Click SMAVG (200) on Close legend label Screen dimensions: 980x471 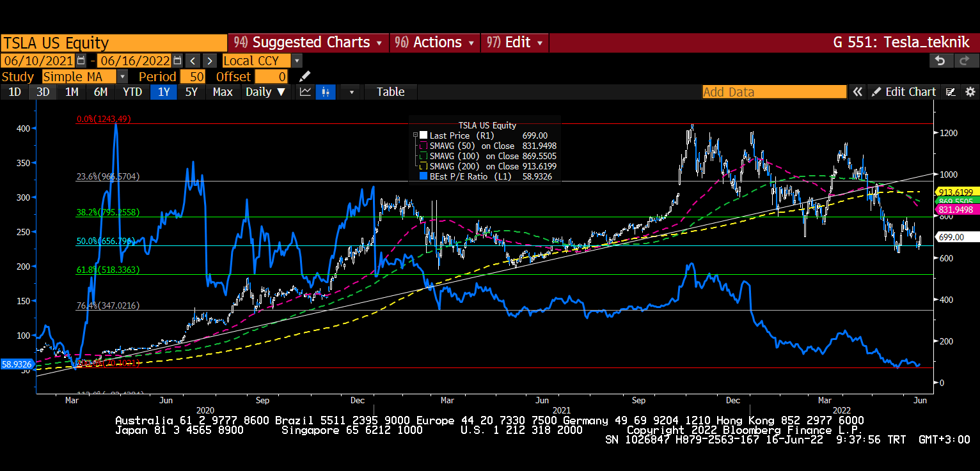tap(474, 166)
